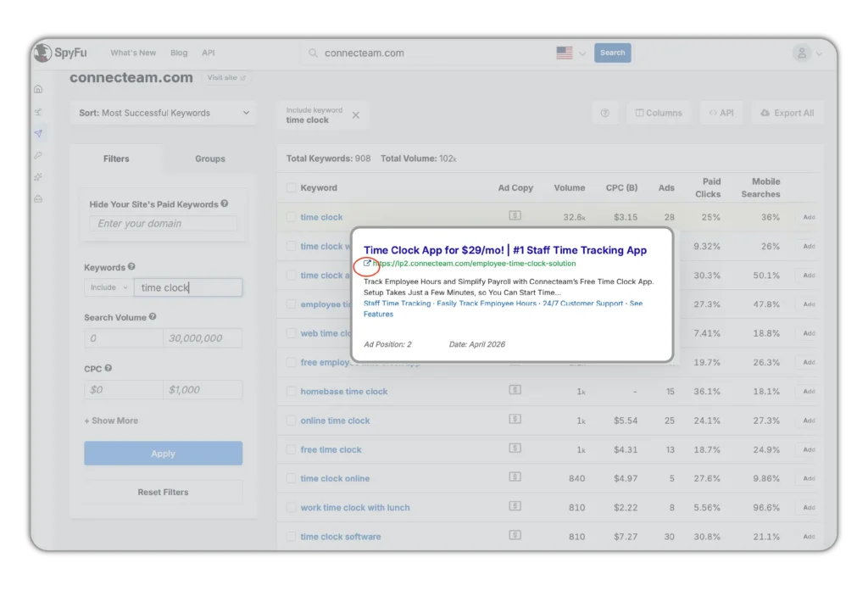Screen dimensions: 868x613
Task: Check the 'time clock' keyword row
Action: tap(291, 217)
